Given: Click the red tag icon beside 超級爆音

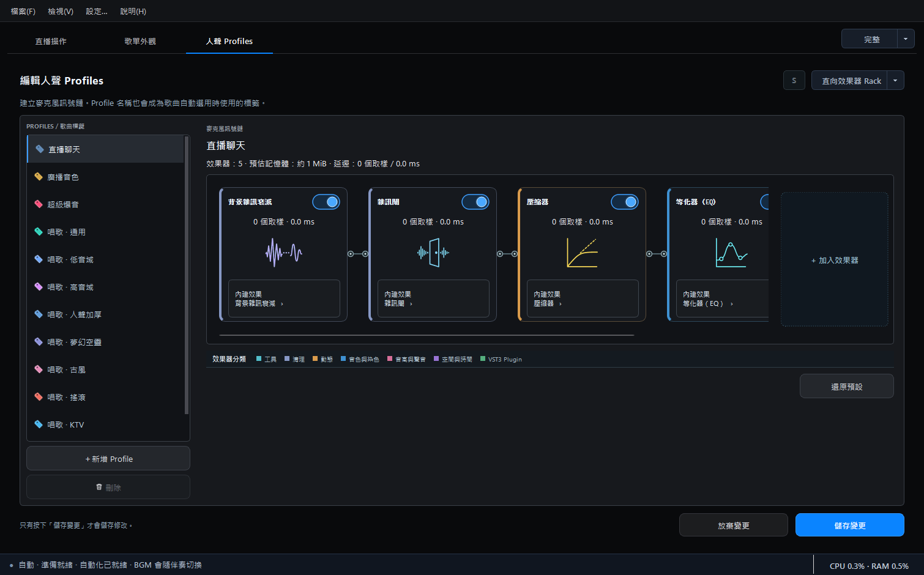Looking at the screenshot, I should (39, 204).
